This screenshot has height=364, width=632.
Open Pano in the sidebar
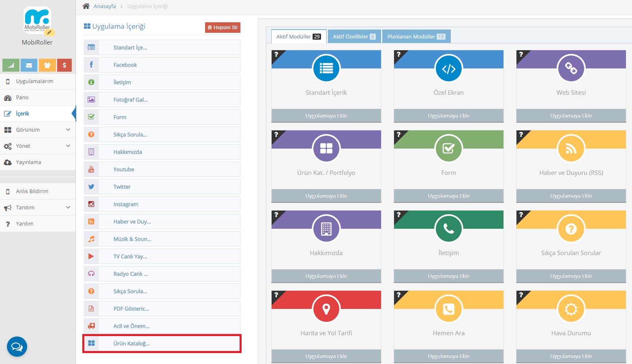click(38, 97)
